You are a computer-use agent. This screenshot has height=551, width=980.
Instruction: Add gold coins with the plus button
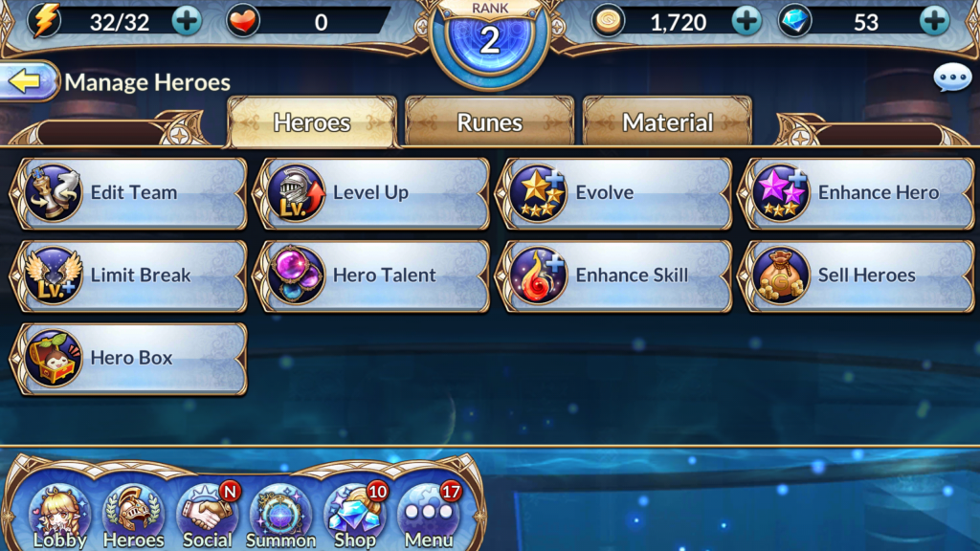pos(746,22)
